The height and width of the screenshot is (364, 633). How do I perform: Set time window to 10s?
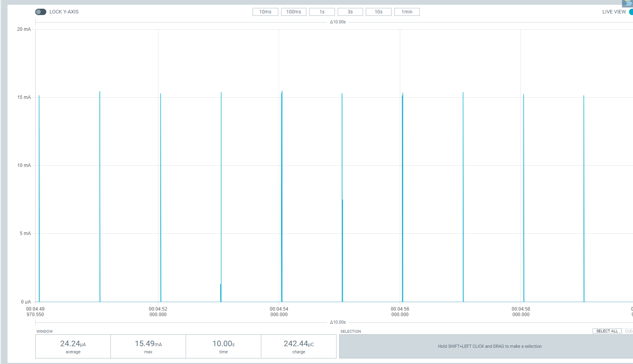(378, 12)
